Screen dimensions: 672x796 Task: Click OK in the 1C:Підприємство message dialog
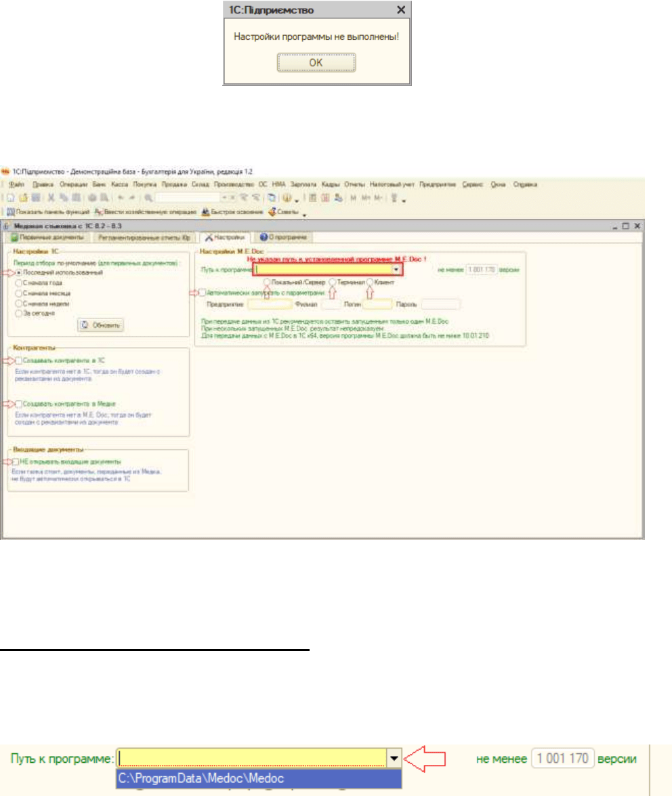pos(316,62)
